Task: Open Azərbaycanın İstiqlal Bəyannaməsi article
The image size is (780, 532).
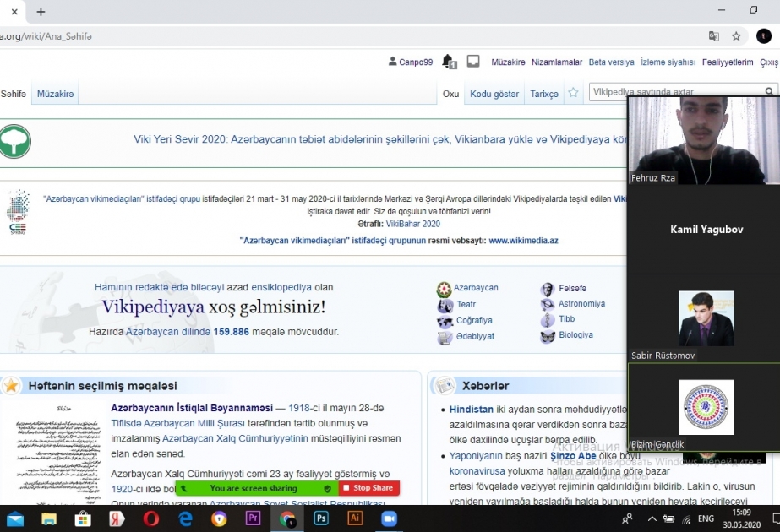Action: [x=192, y=408]
